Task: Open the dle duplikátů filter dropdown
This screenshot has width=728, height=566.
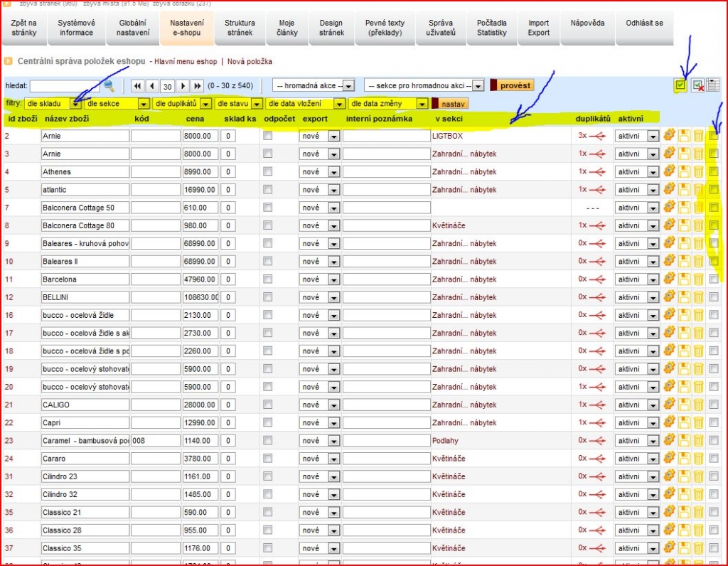Action: pos(182,104)
